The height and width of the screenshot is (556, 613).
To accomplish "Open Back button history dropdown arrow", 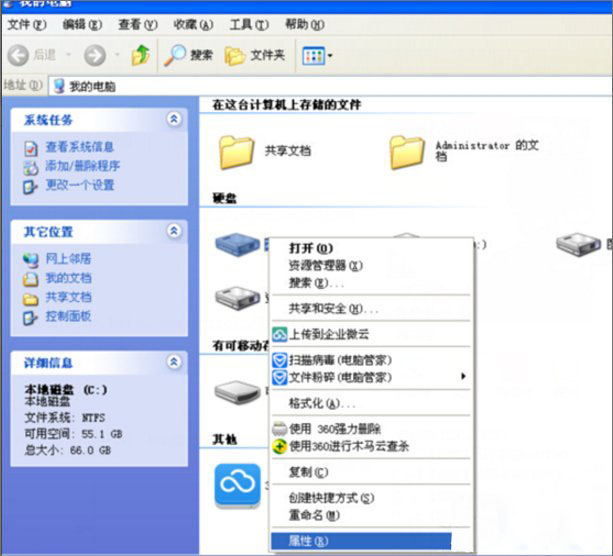I will click(x=69, y=55).
